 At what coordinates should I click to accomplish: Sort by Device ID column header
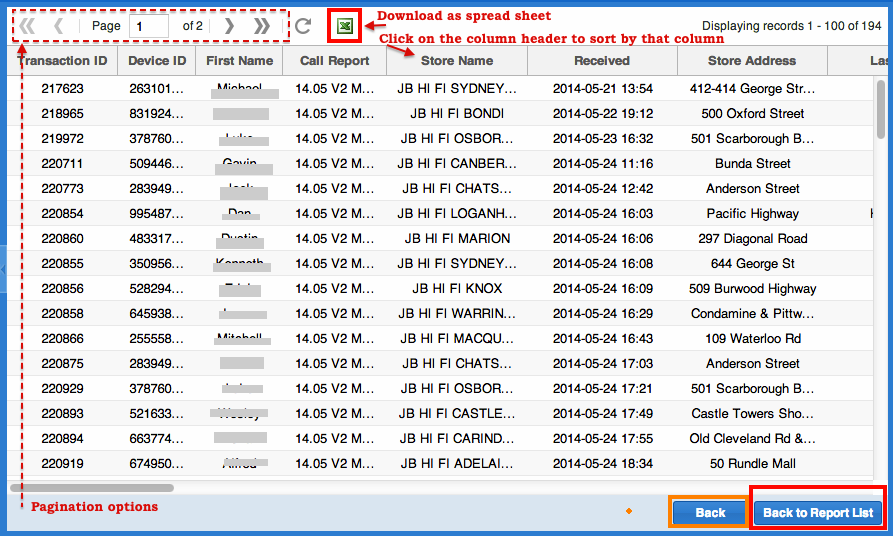coord(157,61)
